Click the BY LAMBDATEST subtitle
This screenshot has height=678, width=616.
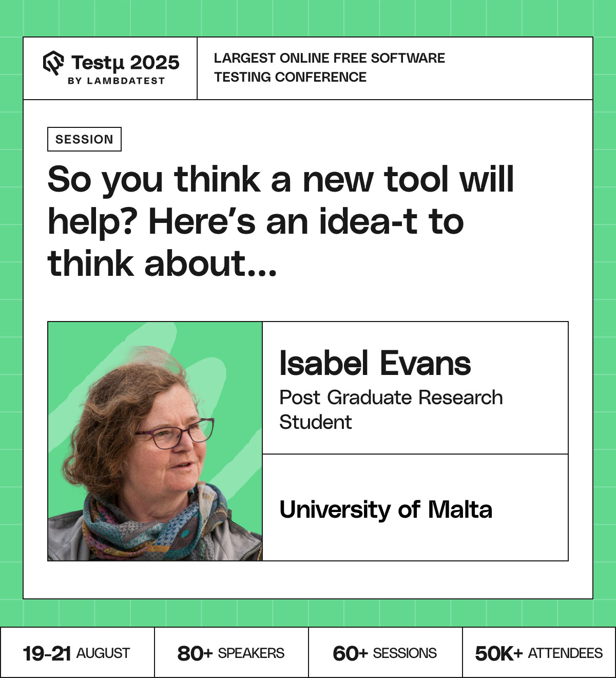click(x=117, y=81)
